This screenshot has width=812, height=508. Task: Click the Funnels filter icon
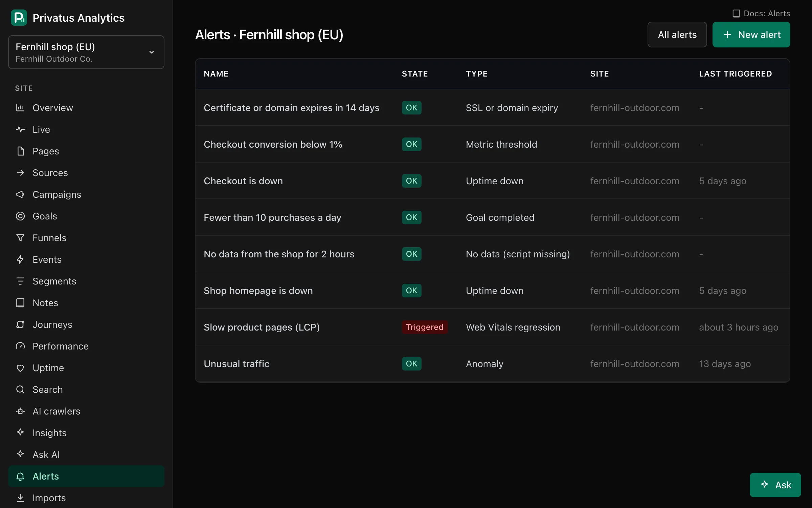coord(20,238)
